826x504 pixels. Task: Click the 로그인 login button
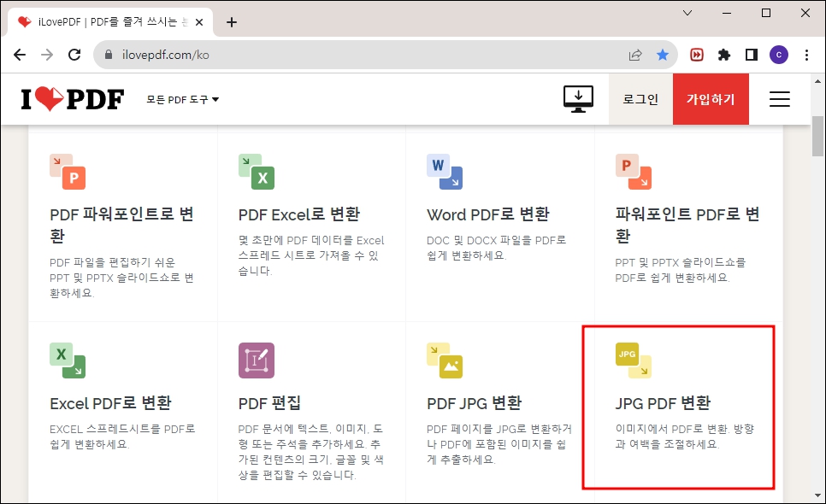pyautogui.click(x=640, y=99)
